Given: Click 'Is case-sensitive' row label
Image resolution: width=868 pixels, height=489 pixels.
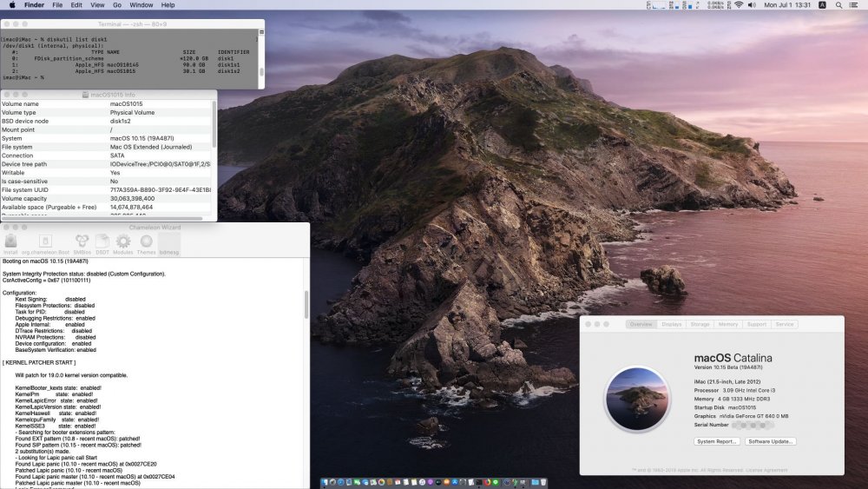Looking at the screenshot, I should [24, 181].
